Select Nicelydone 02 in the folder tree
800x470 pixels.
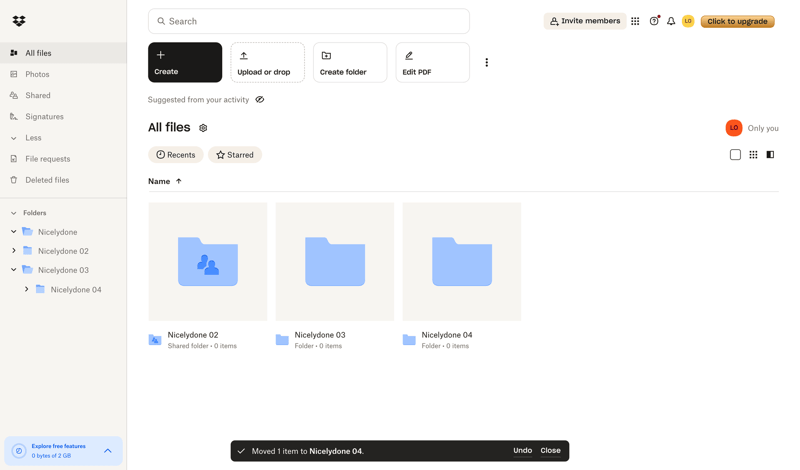point(63,251)
